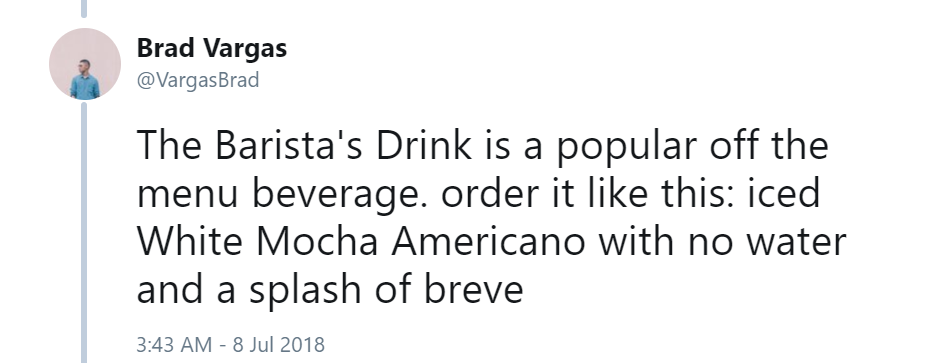
Task: Click the phrase with no water
Action: (723, 242)
